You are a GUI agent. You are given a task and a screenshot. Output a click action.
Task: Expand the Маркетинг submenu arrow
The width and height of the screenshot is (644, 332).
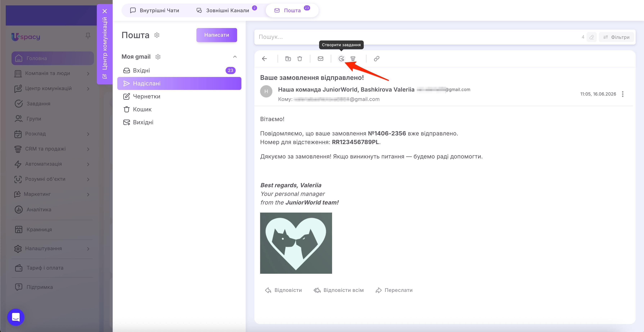pyautogui.click(x=88, y=194)
